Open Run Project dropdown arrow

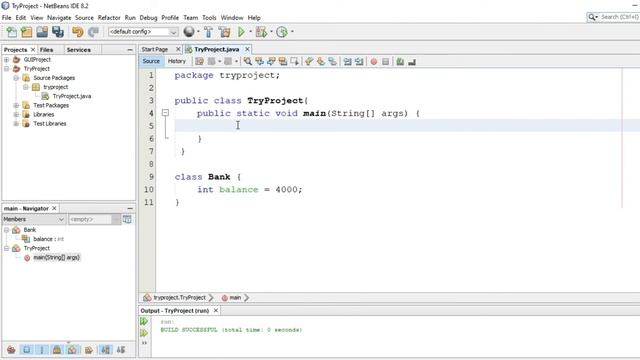click(251, 32)
